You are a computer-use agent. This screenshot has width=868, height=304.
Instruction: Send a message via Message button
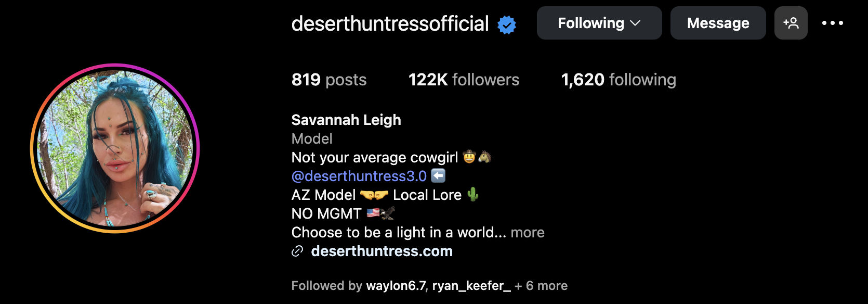[x=718, y=23]
